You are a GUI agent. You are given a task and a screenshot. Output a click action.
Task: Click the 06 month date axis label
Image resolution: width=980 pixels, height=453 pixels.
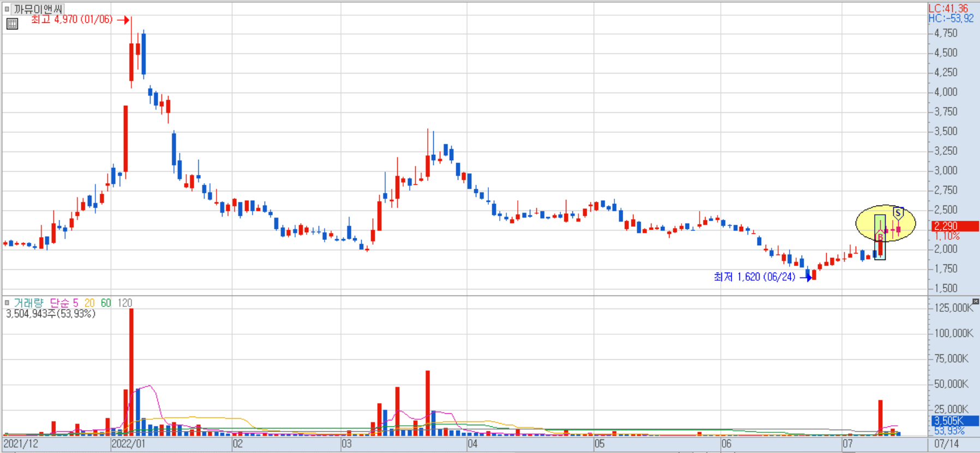pos(726,444)
